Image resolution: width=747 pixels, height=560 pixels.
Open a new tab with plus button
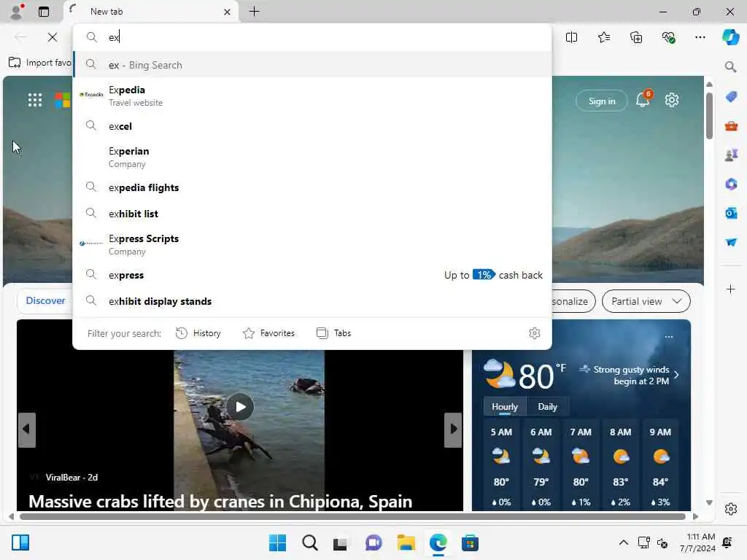255,12
